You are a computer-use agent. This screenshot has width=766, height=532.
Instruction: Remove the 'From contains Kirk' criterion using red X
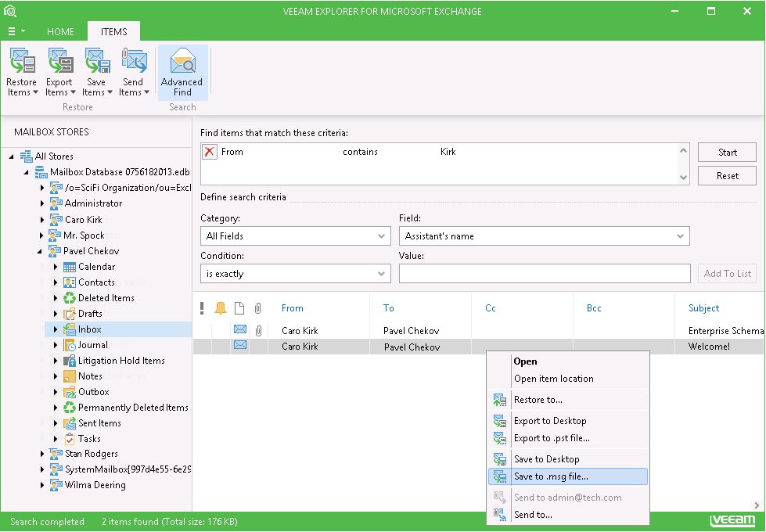(209, 152)
